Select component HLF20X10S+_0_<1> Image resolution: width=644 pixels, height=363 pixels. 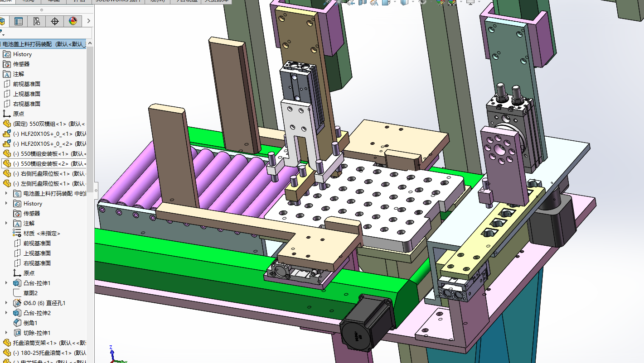click(x=44, y=134)
